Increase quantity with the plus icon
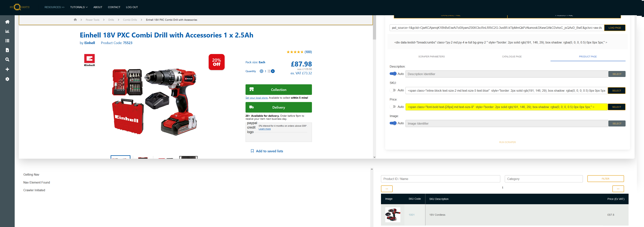 [273, 71]
